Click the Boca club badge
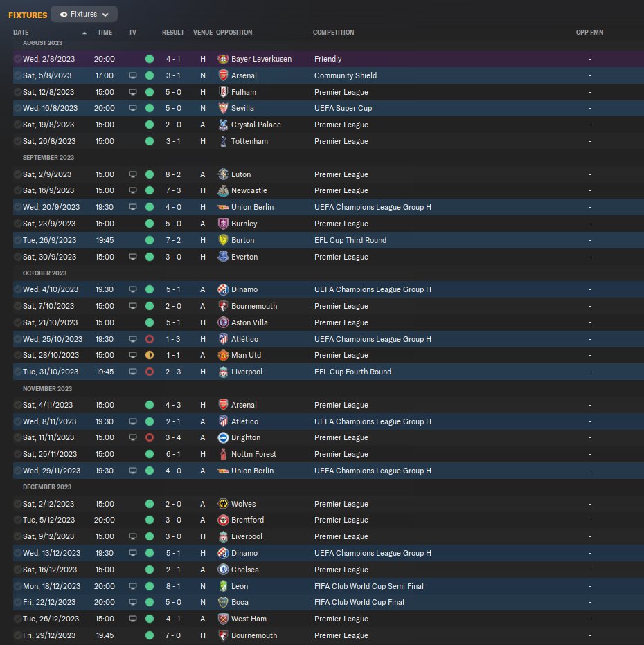 point(223,602)
